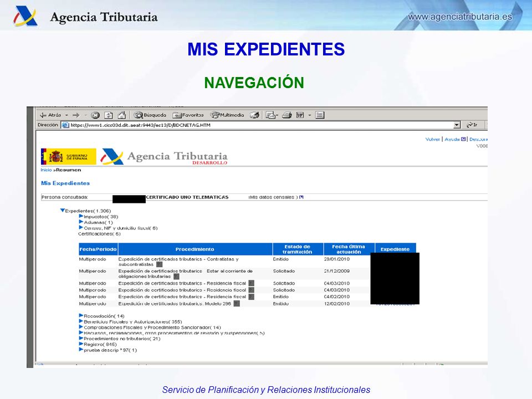Click the Estado de tramitación column header
Screen dimensions: 532x399
(x=297, y=249)
